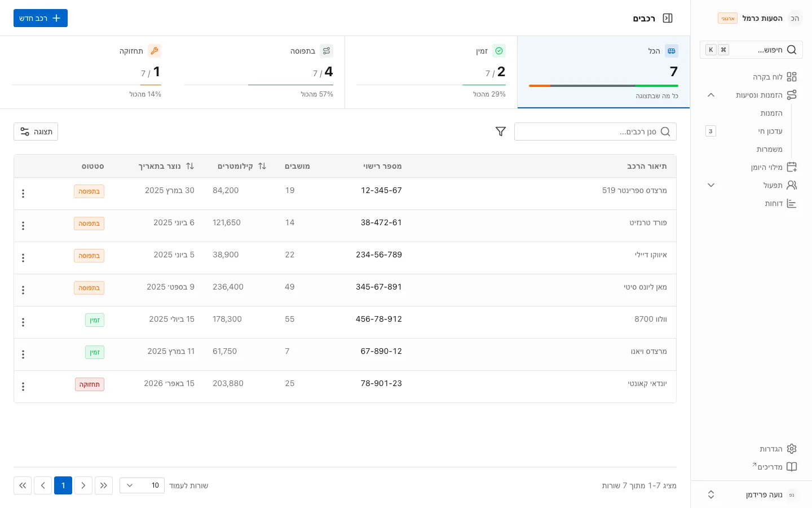The image size is (812, 508).
Task: Select the בתפוסה status tab
Action: (258, 72)
